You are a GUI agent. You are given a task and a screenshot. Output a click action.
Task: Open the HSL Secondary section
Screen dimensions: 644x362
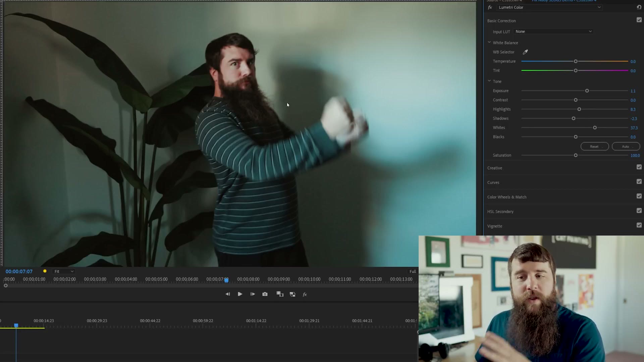(500, 212)
